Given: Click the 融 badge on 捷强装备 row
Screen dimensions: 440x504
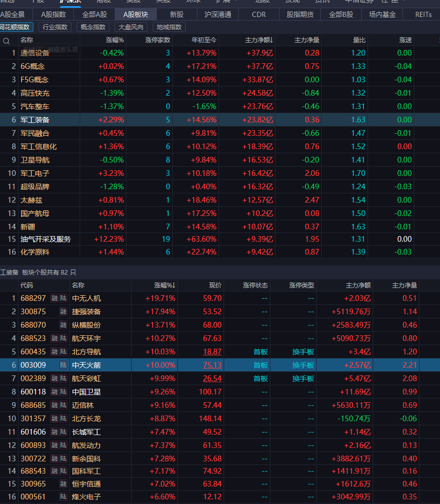Looking at the screenshot, I should [63, 312].
